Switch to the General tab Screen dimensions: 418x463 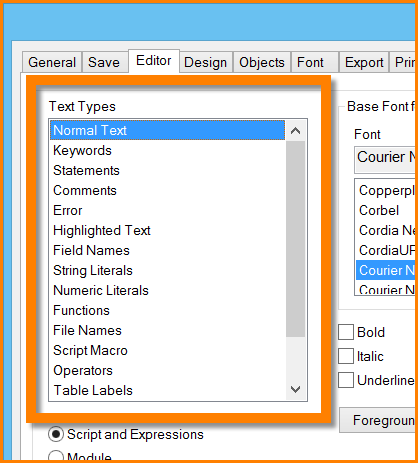click(52, 62)
